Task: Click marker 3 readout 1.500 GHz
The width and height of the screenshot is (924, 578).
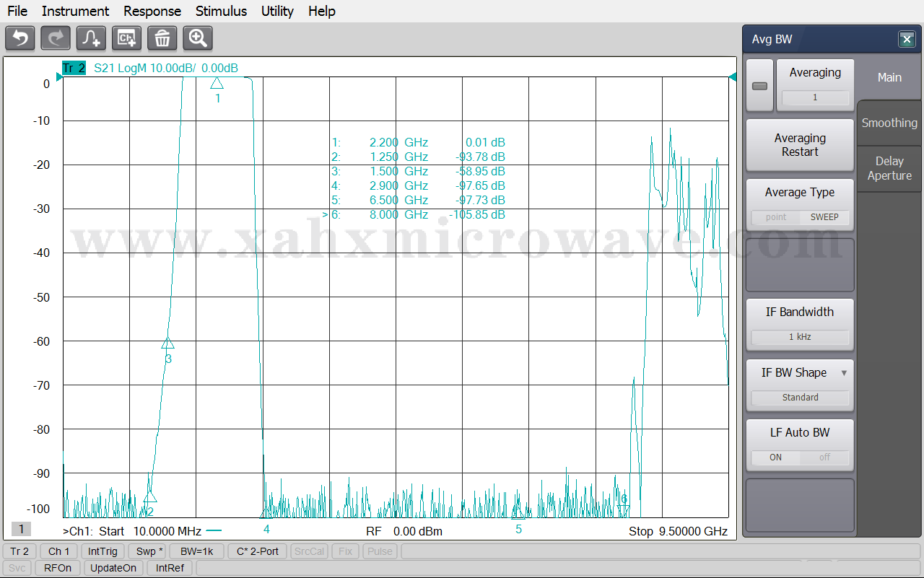Action: click(418, 172)
